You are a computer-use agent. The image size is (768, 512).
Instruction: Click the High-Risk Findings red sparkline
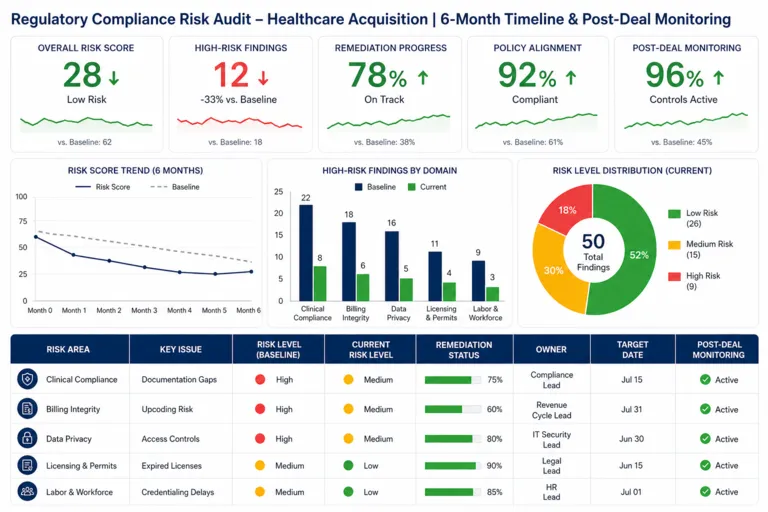click(x=240, y=122)
